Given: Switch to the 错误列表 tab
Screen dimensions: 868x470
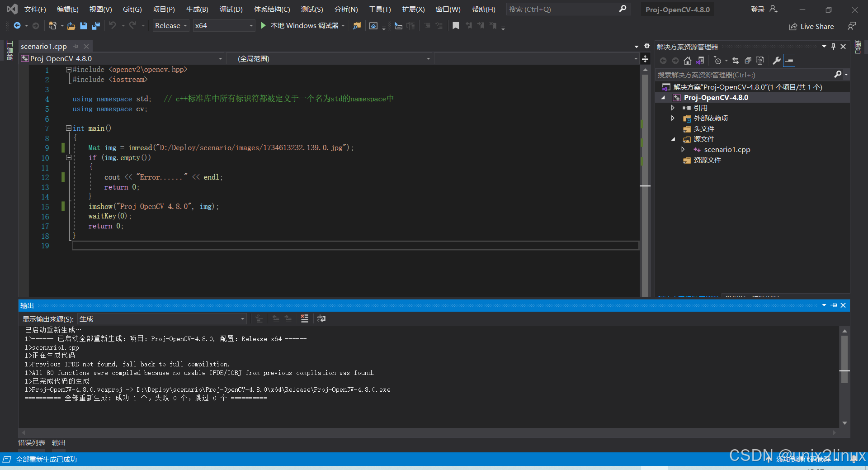Looking at the screenshot, I should point(32,443).
